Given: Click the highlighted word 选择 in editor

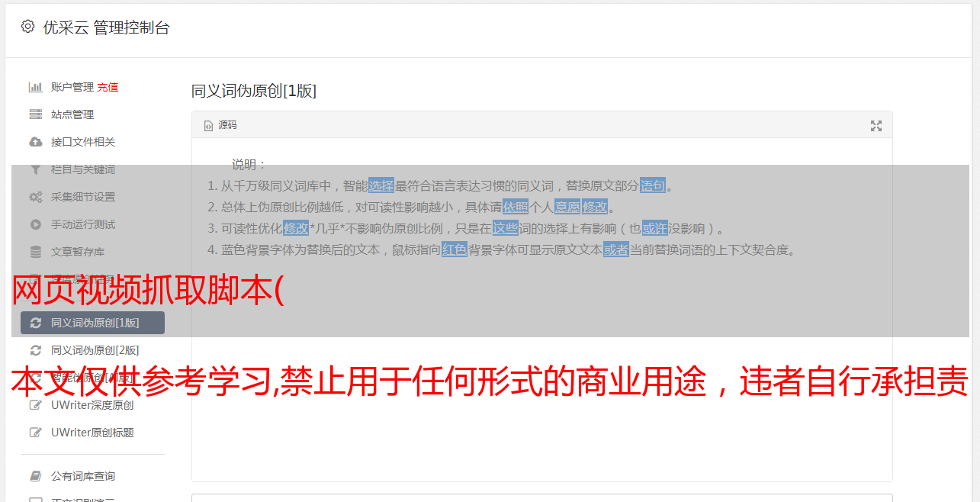Looking at the screenshot, I should [x=381, y=185].
